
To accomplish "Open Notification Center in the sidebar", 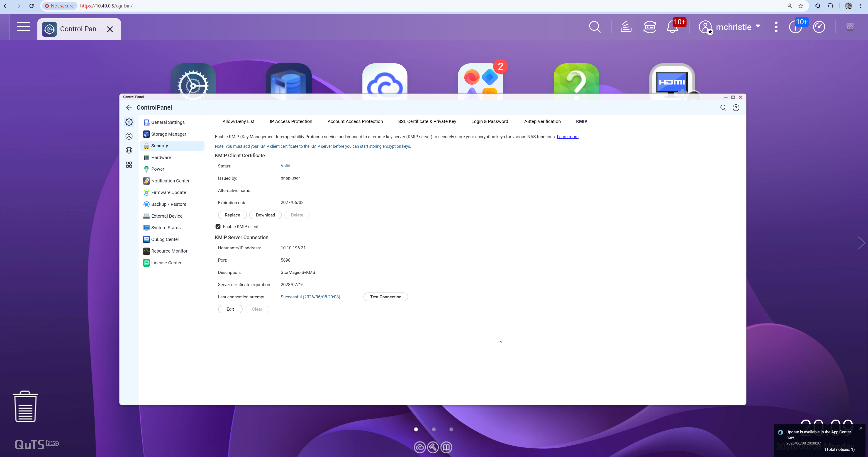I will (172, 181).
